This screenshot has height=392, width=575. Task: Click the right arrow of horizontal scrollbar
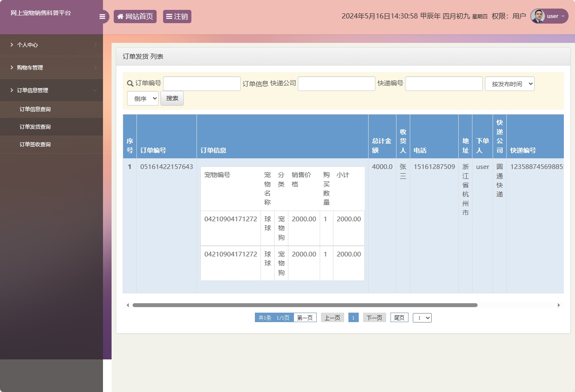pyautogui.click(x=559, y=305)
